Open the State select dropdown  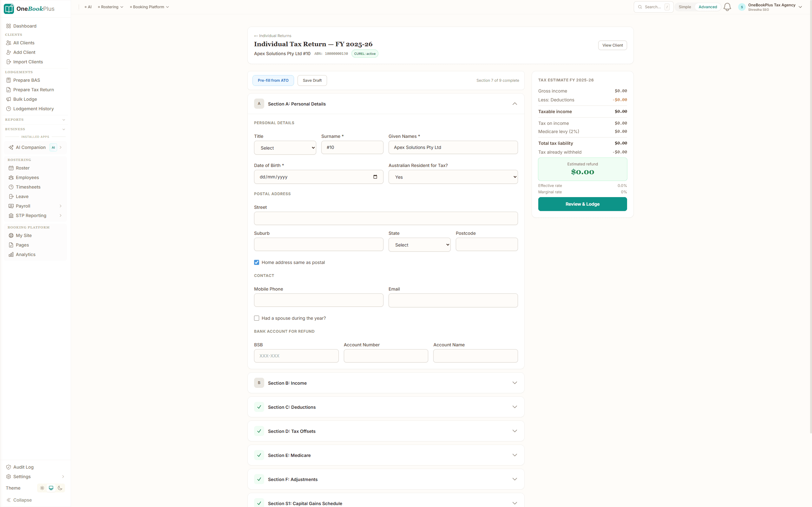coord(419,244)
